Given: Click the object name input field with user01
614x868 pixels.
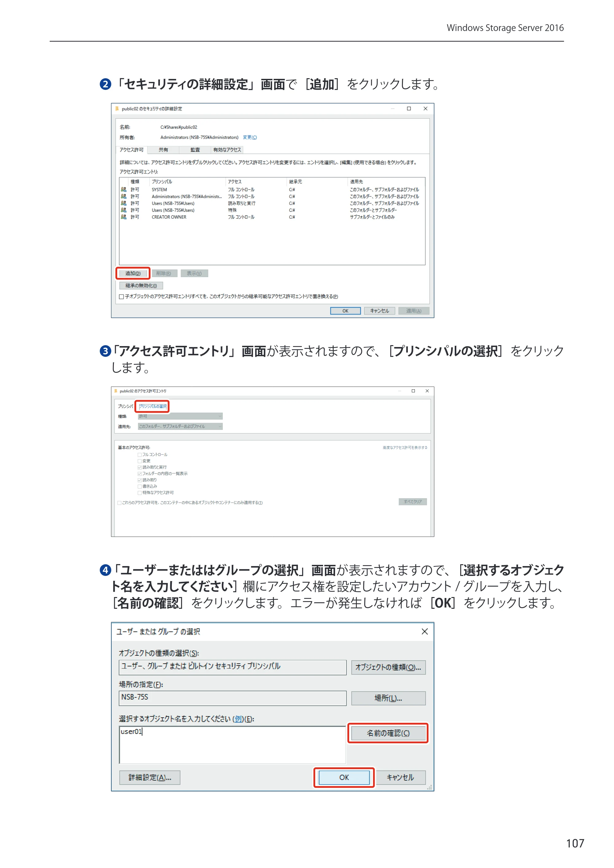Looking at the screenshot, I should 233,745.
